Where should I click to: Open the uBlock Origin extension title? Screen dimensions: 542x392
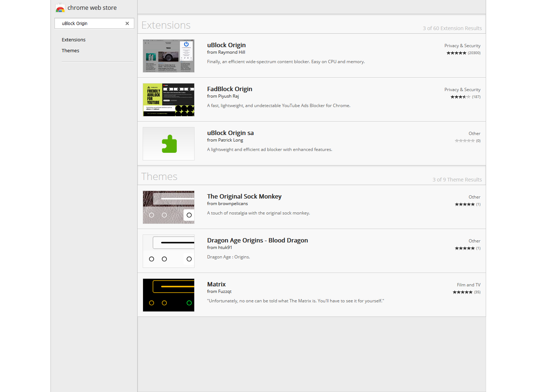(227, 45)
